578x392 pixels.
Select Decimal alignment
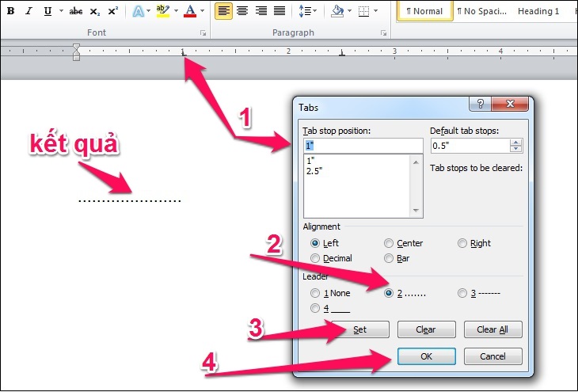tap(331, 258)
